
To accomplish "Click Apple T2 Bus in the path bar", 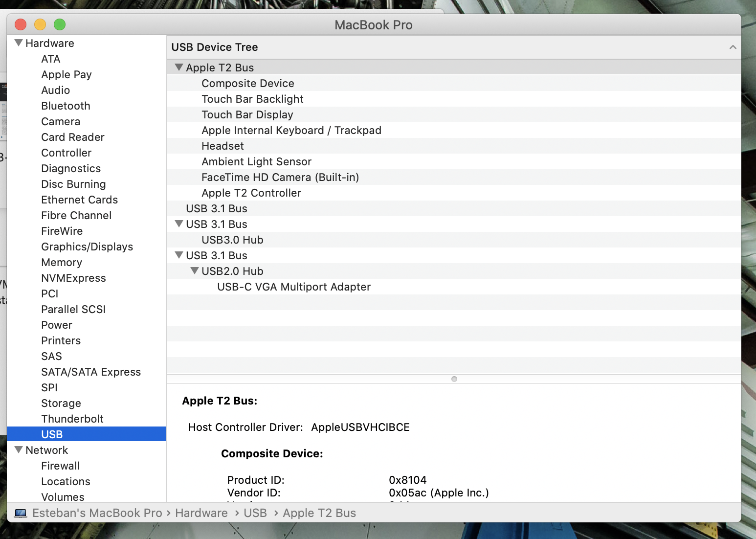I will click(319, 513).
